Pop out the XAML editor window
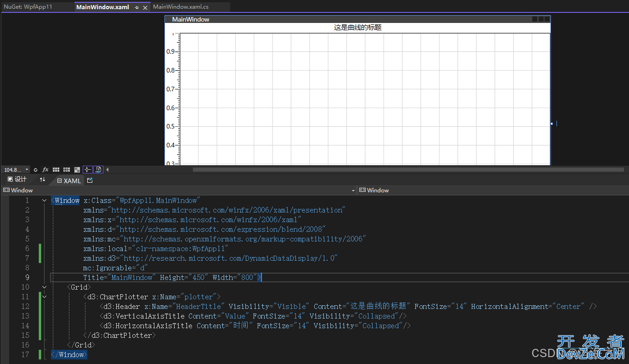The width and height of the screenshot is (629, 364). pyautogui.click(x=90, y=180)
